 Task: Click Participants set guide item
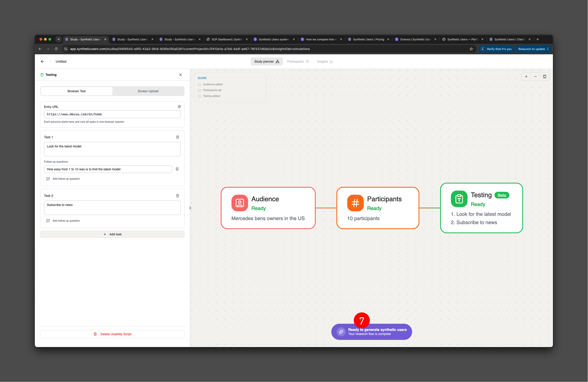click(210, 90)
